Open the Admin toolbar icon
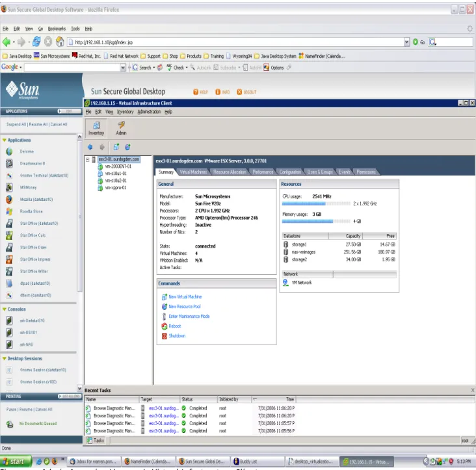This screenshot has width=476, height=470. coord(121,128)
